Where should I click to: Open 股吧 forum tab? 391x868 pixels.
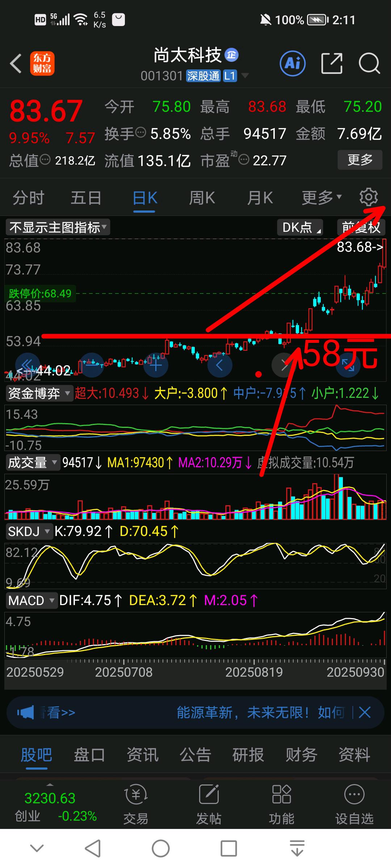[36, 755]
